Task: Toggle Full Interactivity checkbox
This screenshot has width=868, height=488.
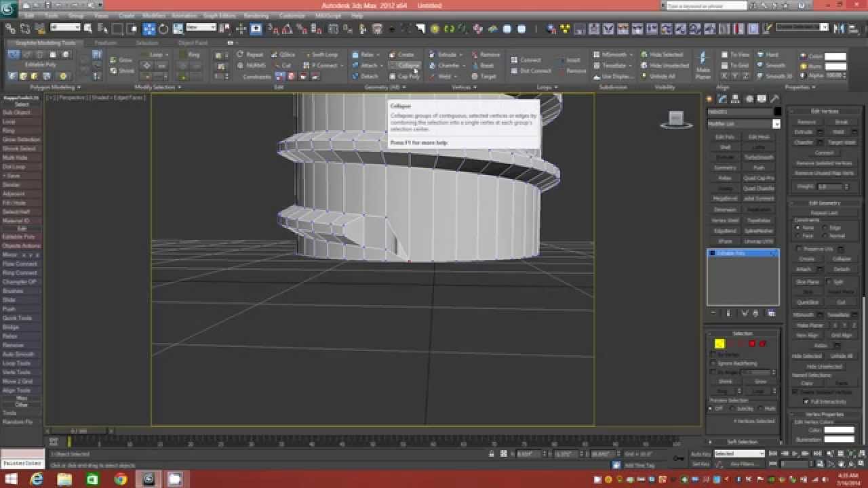Action: [806, 401]
